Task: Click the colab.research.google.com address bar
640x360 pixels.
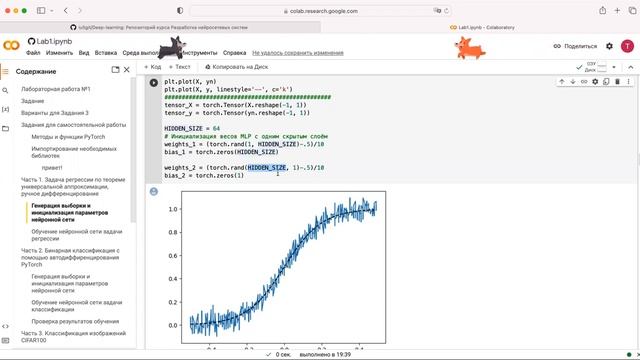Action: pos(320,11)
